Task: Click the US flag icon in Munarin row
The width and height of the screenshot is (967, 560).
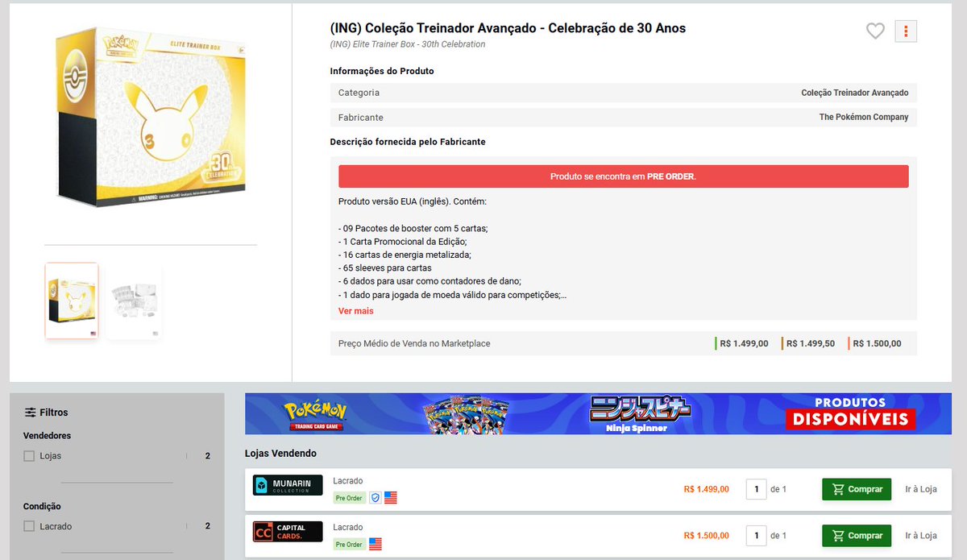Action: click(391, 498)
